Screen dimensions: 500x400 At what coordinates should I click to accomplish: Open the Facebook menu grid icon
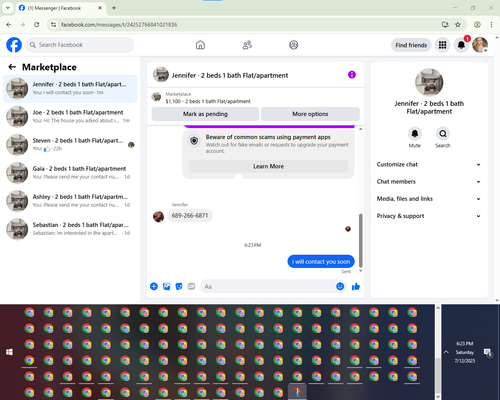coord(442,45)
